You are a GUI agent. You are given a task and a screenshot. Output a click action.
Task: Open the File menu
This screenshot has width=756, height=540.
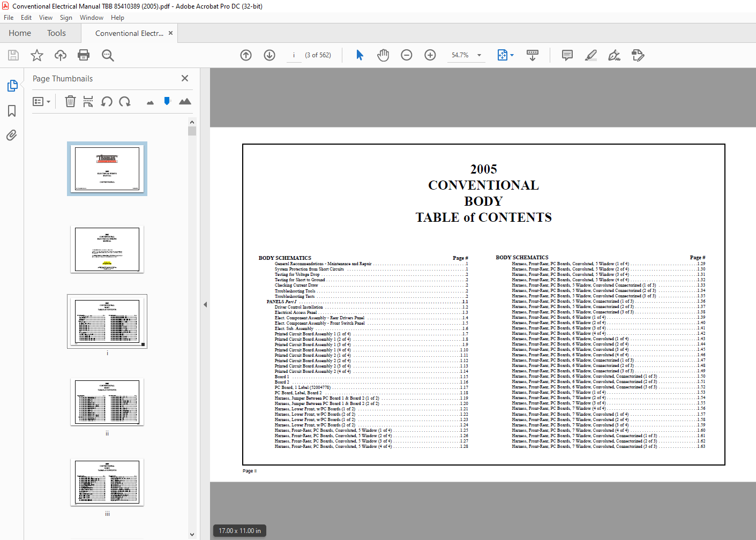tap(9, 18)
